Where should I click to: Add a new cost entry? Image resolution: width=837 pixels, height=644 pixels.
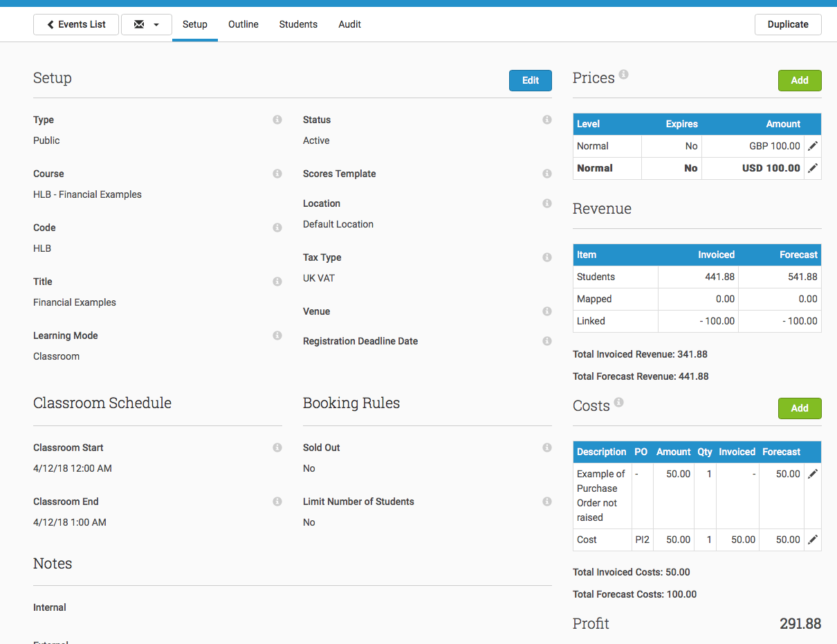tap(800, 408)
